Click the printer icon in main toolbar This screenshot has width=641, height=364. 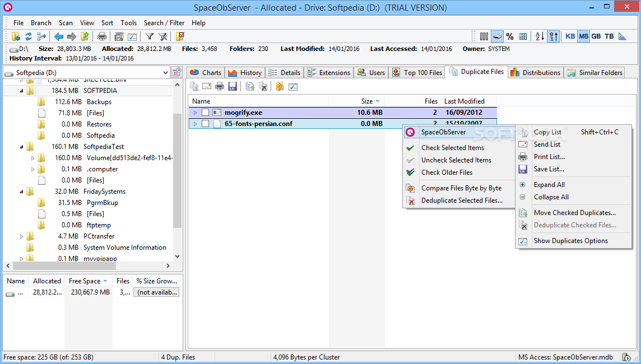click(x=102, y=36)
